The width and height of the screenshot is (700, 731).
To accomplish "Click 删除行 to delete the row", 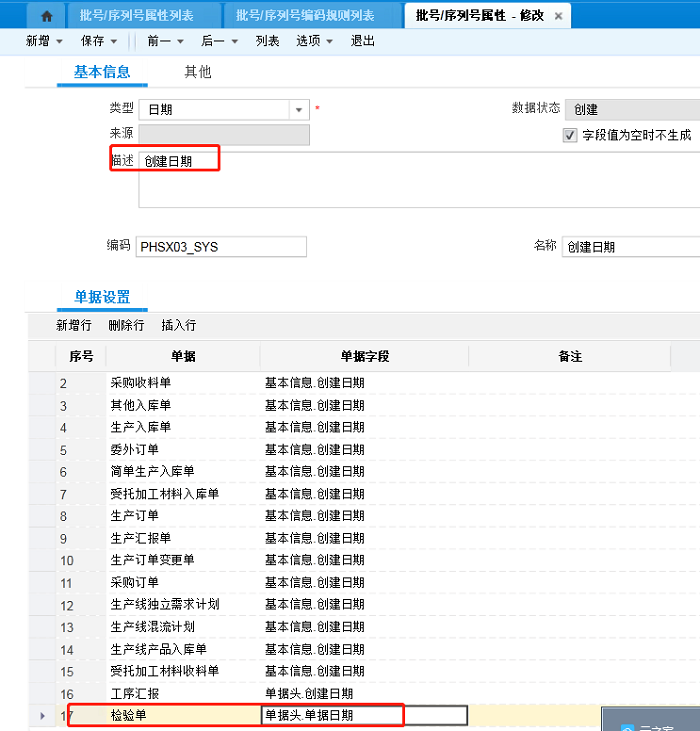I will pos(126,325).
